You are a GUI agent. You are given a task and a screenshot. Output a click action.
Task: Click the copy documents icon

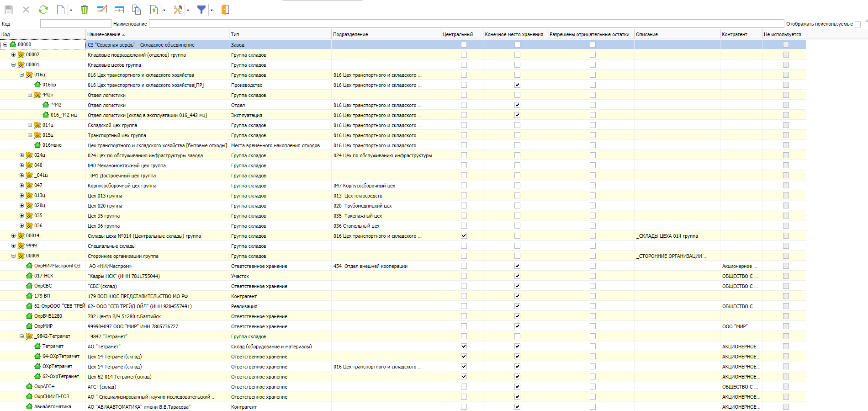[x=136, y=10]
